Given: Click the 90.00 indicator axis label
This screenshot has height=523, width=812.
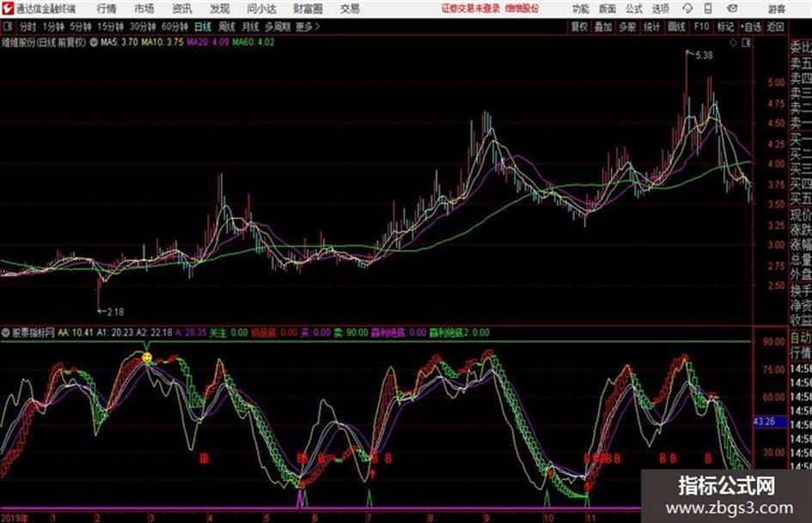Looking at the screenshot, I should click(773, 341).
